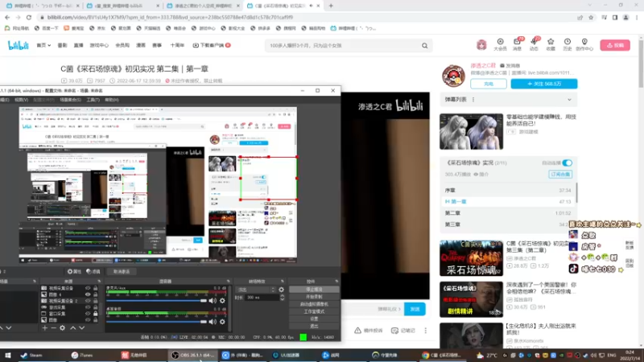644x362 pixels.
Task: Toggle lock for 视频采集设备 2 source
Action: 95,301
